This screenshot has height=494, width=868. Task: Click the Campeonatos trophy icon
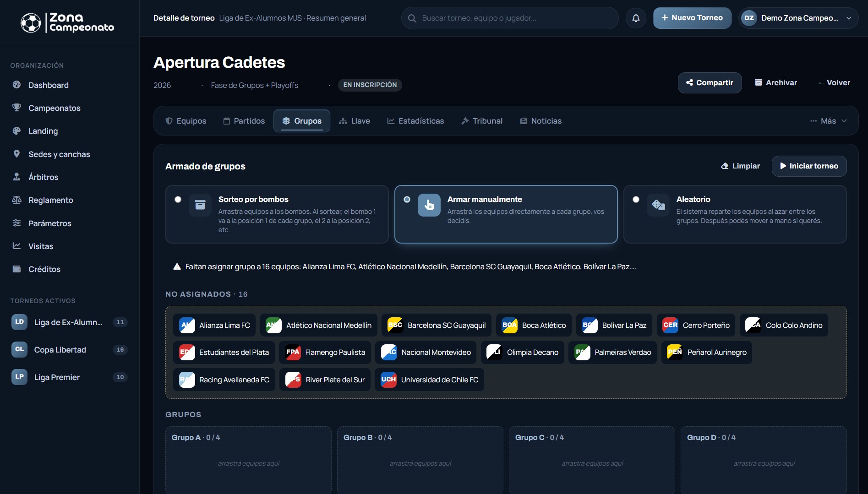pos(17,108)
